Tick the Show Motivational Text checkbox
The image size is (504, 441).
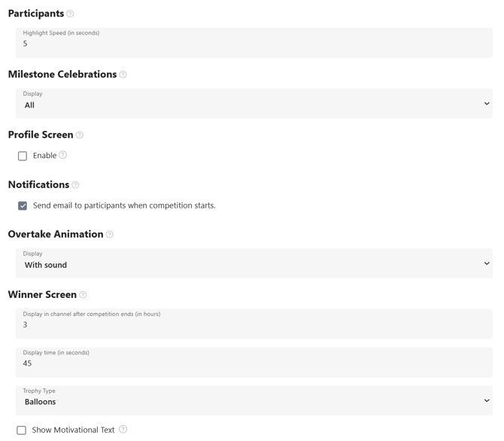click(x=22, y=430)
